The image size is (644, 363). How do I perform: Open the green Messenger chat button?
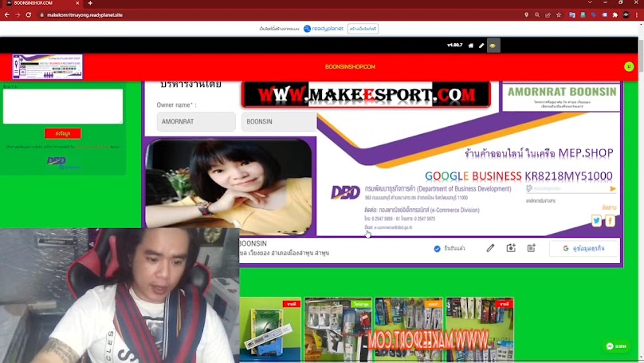tap(617, 346)
